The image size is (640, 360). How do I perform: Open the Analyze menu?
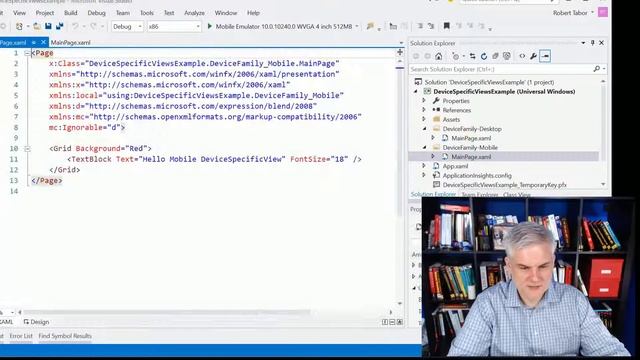tap(194, 13)
